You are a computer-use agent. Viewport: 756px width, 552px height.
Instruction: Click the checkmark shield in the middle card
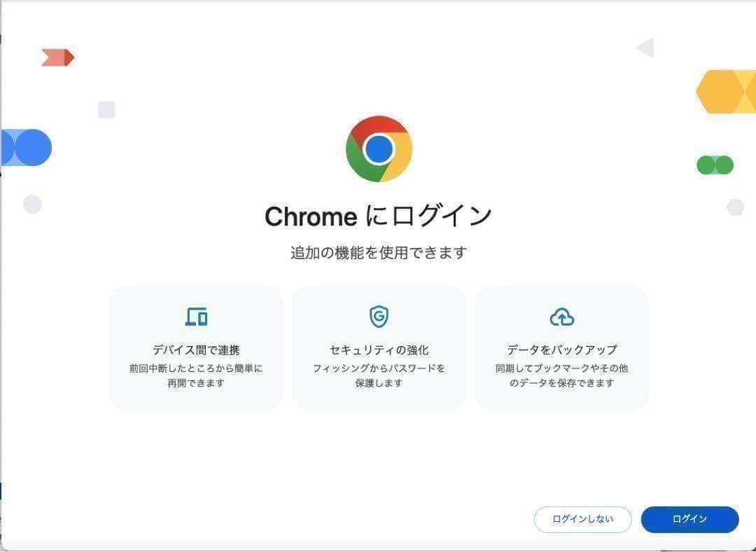378,316
